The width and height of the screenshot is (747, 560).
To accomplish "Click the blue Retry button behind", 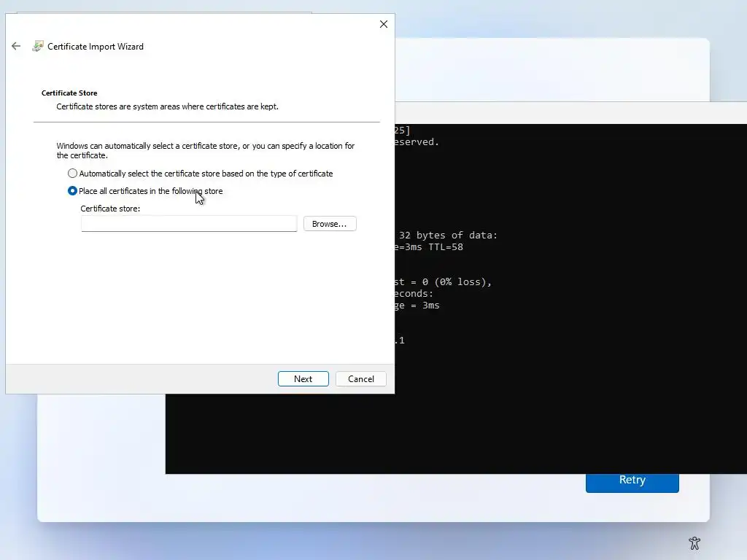I will (632, 483).
